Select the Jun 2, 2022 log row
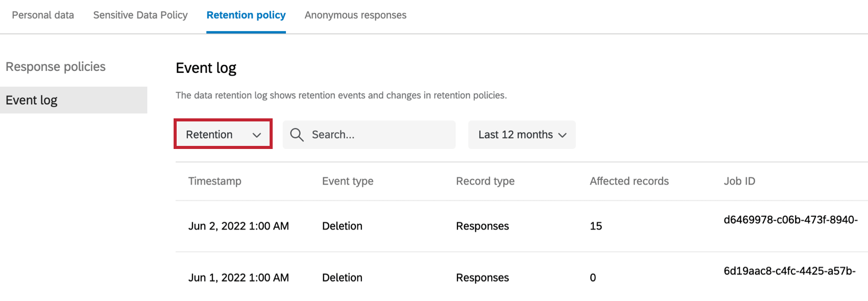Viewport: 868px width, 301px height. point(238,226)
